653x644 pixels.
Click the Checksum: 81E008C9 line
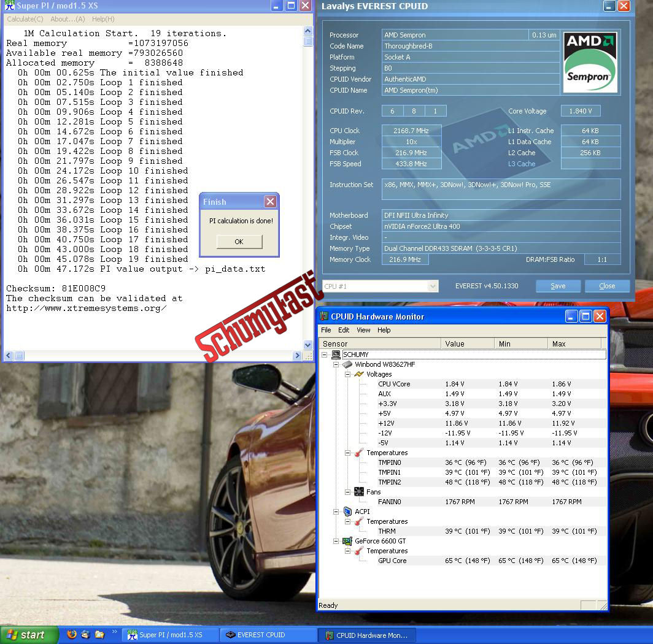[56, 288]
